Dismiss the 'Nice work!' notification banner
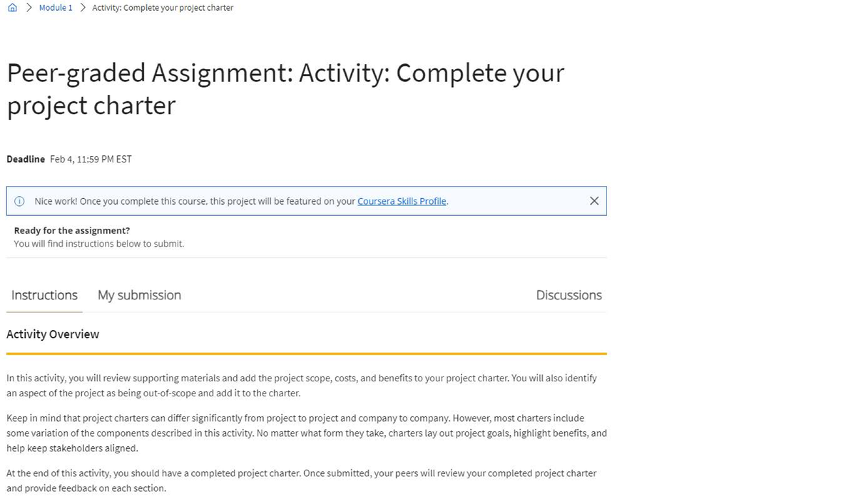856x504 pixels. 594,201
